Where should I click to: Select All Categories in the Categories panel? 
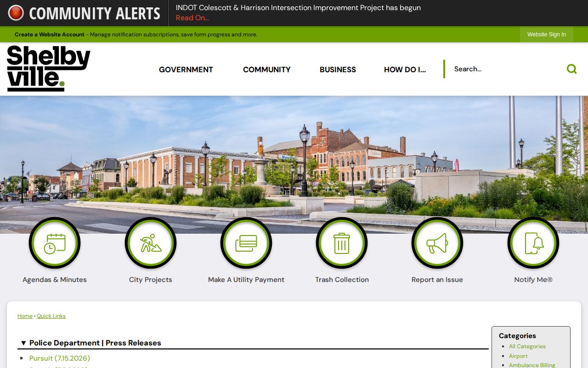pos(527,346)
